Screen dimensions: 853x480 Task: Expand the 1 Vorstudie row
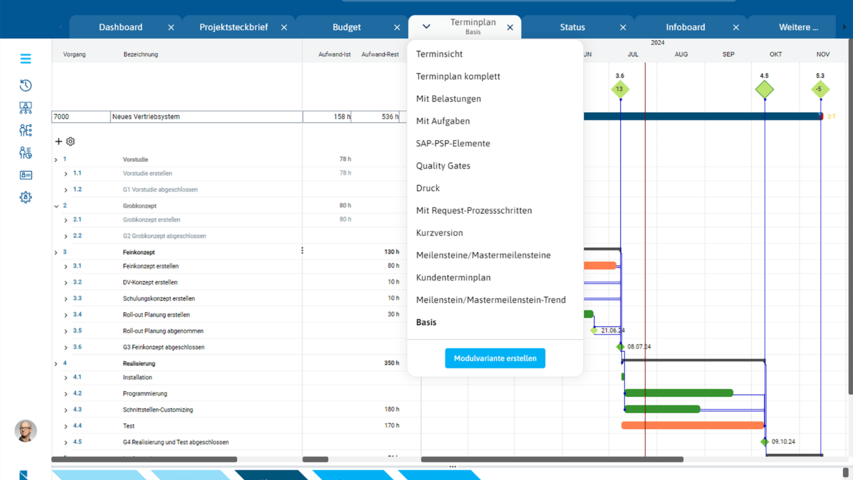pyautogui.click(x=56, y=159)
